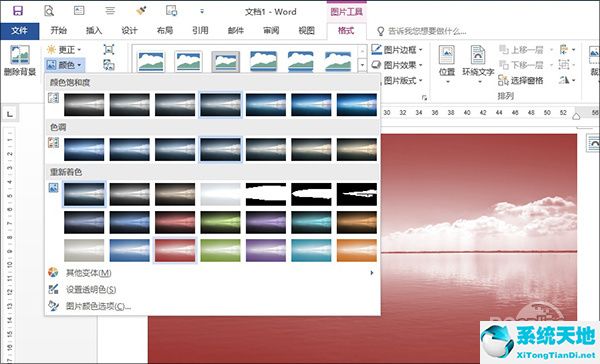The image size is (600, 364).
Task: Switch to the Mailings (邮件) tab
Action: pos(236,31)
